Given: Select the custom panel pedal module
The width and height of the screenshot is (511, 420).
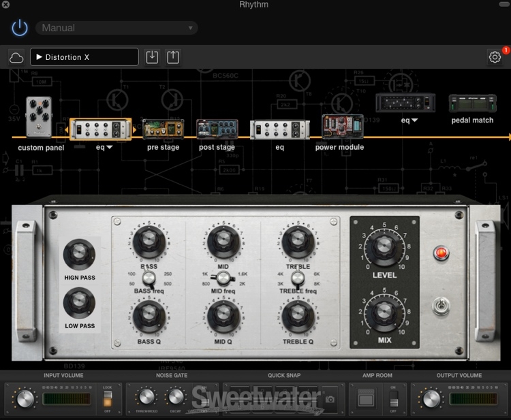Looking at the screenshot, I should tap(39, 117).
